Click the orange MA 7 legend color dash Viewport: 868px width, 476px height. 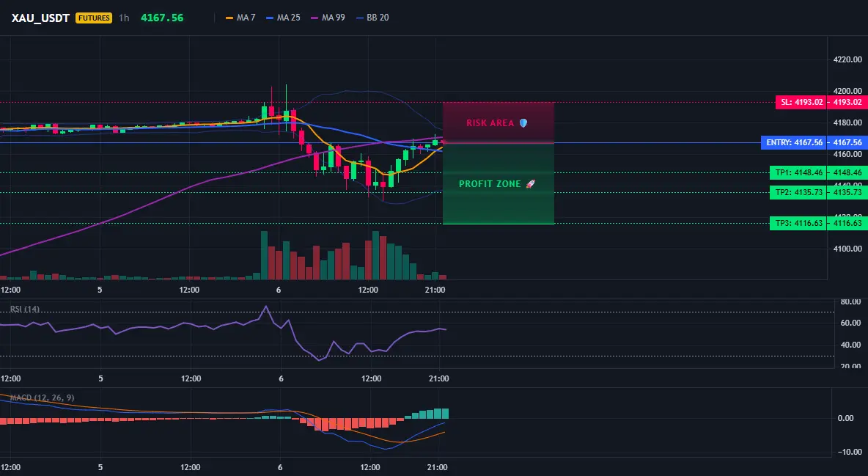[229, 18]
